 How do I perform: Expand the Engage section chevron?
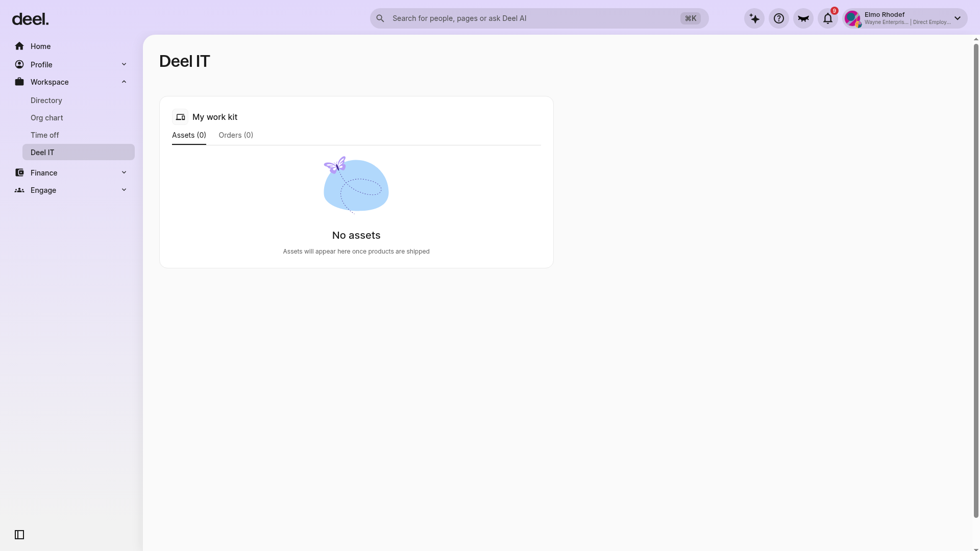click(x=124, y=190)
